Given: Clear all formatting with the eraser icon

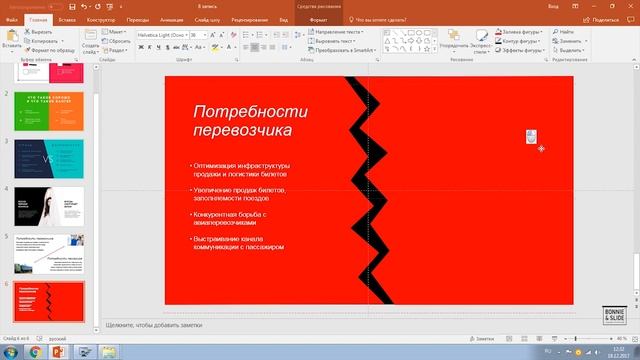Looking at the screenshot, I should tap(233, 36).
